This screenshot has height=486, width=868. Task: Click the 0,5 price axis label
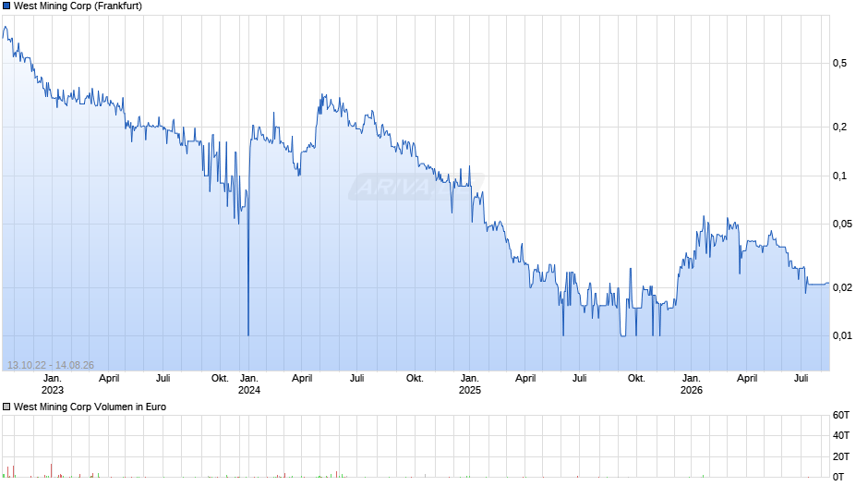(x=839, y=63)
